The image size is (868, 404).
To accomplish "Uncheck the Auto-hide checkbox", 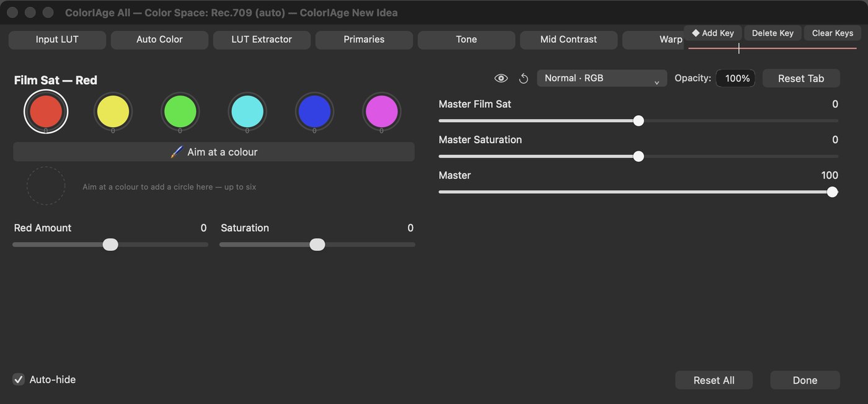I will click(19, 379).
